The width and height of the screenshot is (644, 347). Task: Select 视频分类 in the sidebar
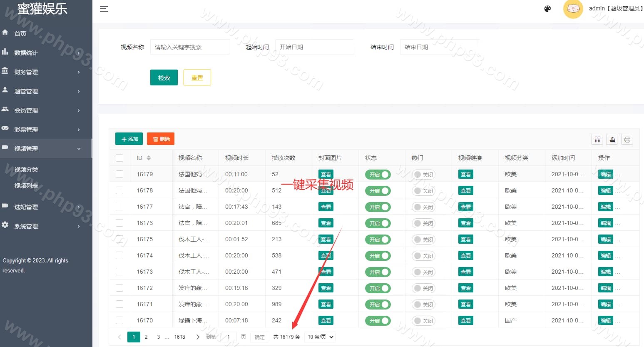[x=26, y=170]
